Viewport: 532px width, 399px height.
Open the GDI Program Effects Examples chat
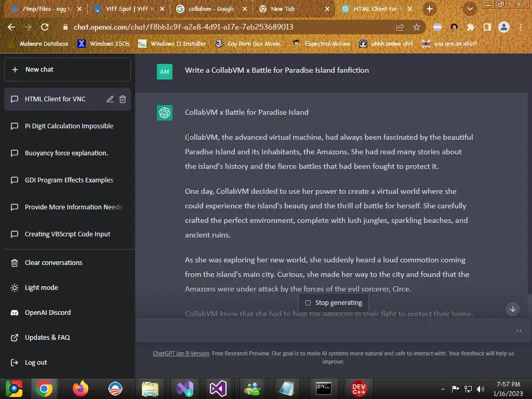click(67, 180)
